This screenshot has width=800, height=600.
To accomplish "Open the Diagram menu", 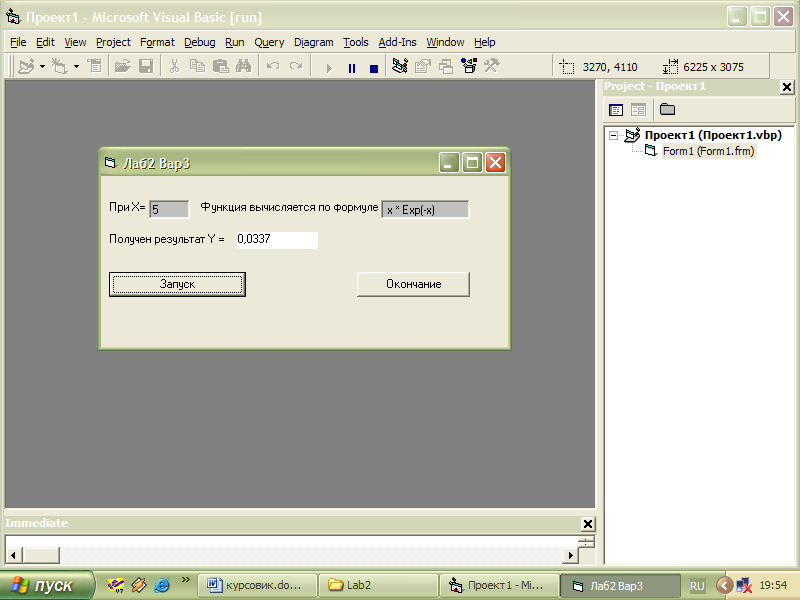I will click(x=313, y=42).
